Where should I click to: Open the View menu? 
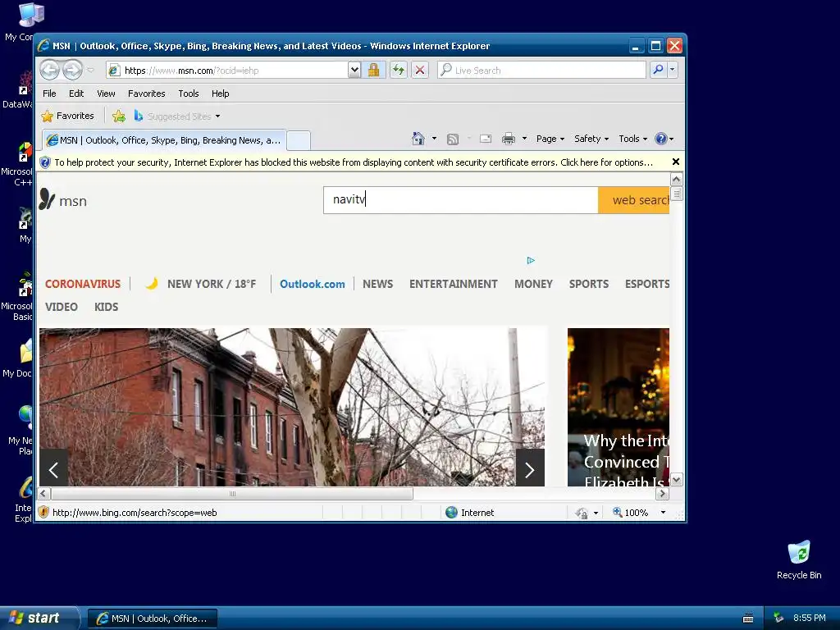click(x=106, y=94)
